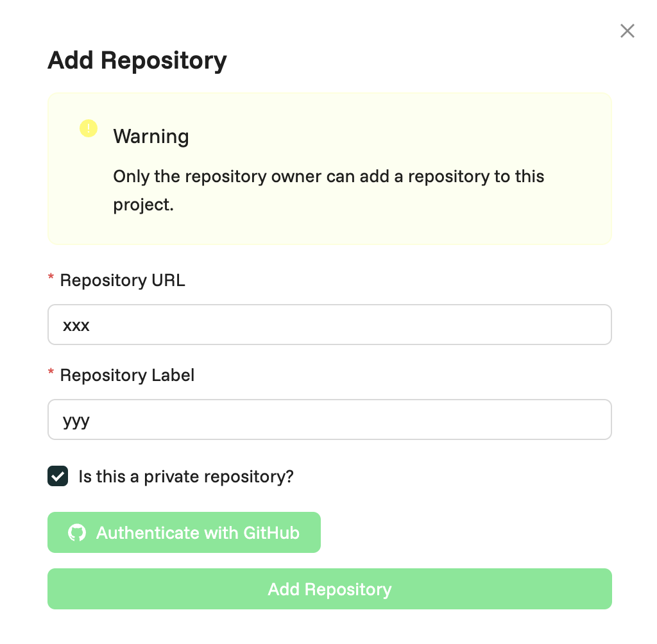
Task: Click the yellow warning exclamation icon
Action: 89,128
